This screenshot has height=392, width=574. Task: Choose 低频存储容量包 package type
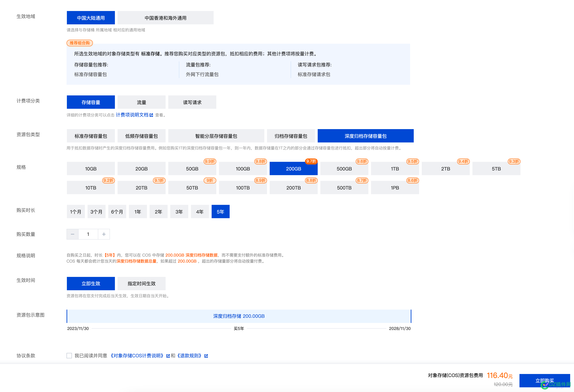coord(142,136)
